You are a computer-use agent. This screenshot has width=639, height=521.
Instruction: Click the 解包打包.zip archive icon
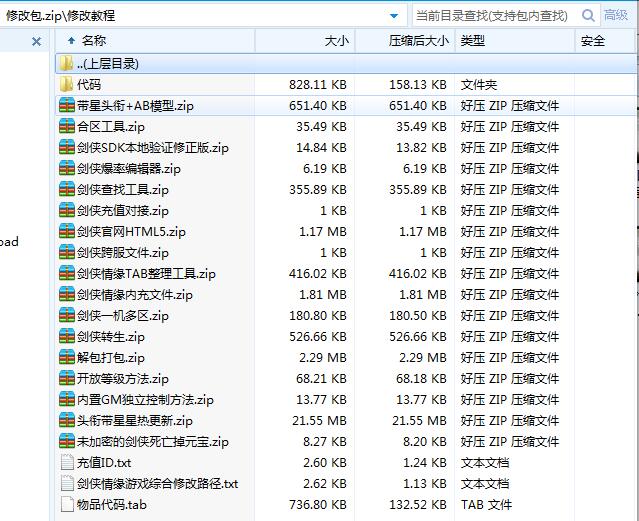67,358
